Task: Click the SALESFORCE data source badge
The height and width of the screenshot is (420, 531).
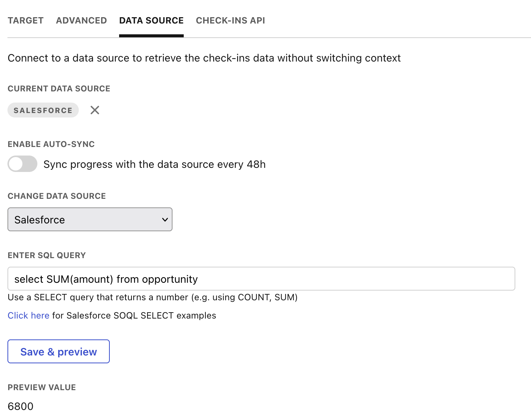Action: 43,110
